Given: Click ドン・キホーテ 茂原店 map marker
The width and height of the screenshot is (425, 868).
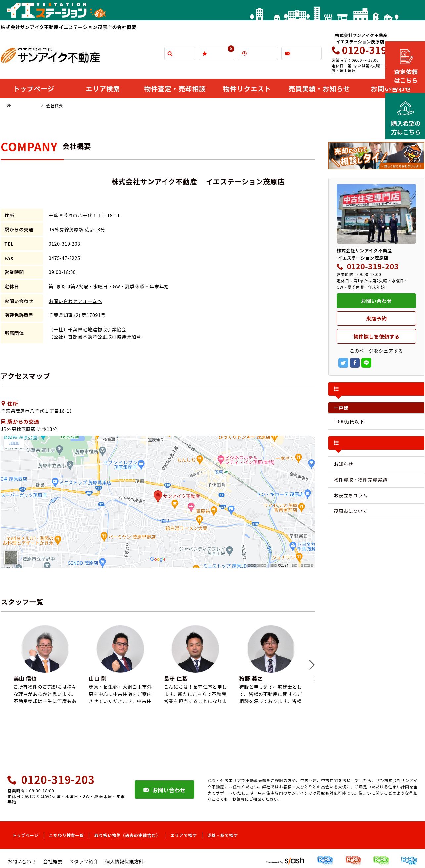Looking at the screenshot, I should 307,493.
